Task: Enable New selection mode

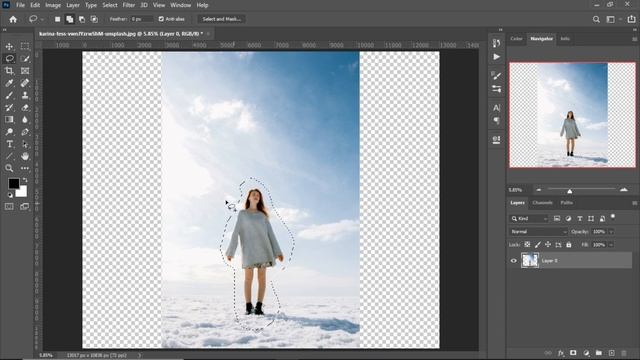Action: coord(57,19)
